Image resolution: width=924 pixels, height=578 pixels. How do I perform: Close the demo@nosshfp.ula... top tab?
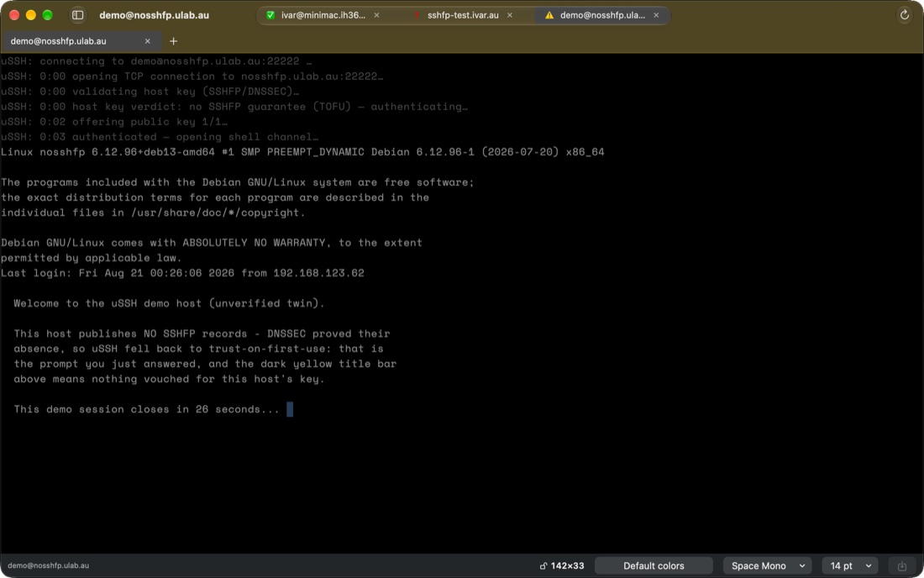[x=656, y=15]
